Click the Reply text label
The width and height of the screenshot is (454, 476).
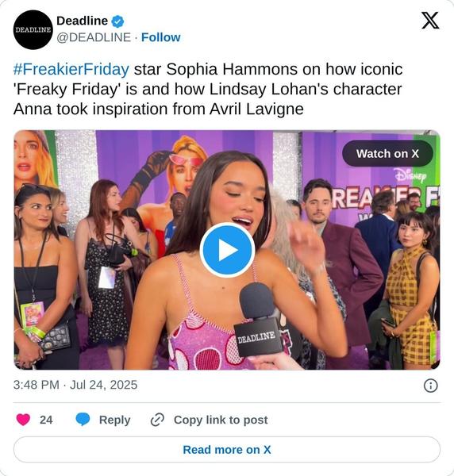pyautogui.click(x=115, y=420)
